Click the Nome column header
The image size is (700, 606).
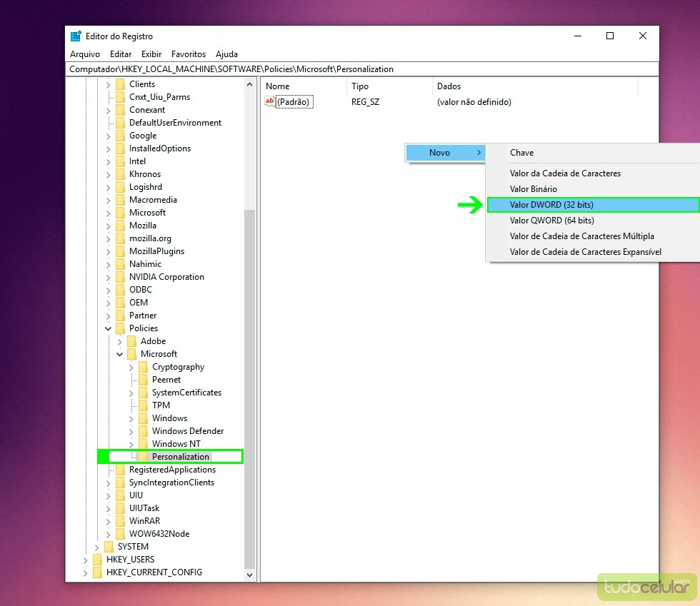click(278, 86)
